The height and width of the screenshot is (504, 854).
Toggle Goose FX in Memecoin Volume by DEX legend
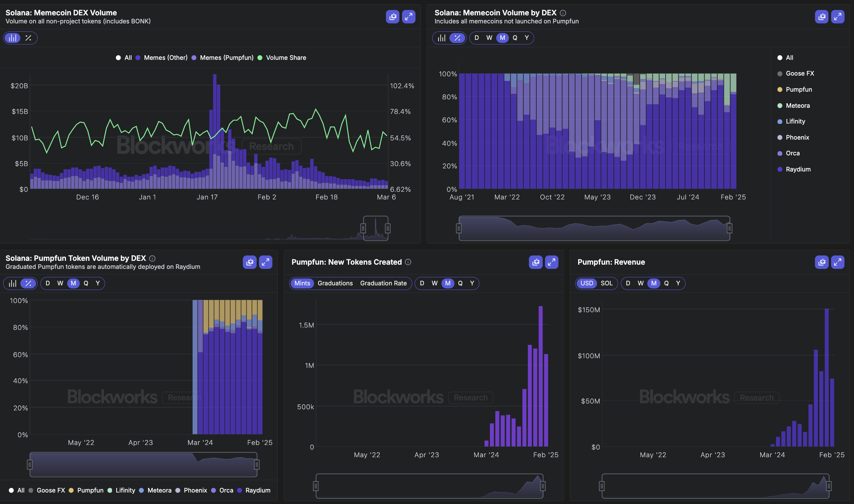pyautogui.click(x=796, y=74)
